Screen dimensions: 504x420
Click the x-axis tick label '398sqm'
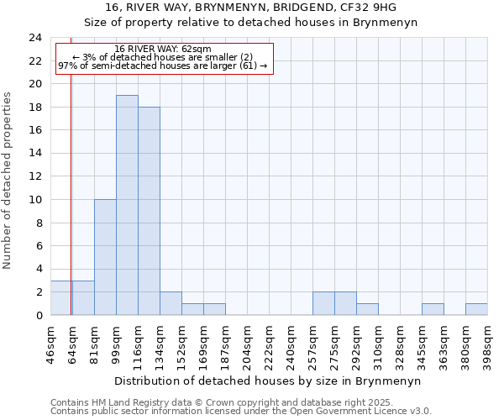pyautogui.click(x=487, y=349)
